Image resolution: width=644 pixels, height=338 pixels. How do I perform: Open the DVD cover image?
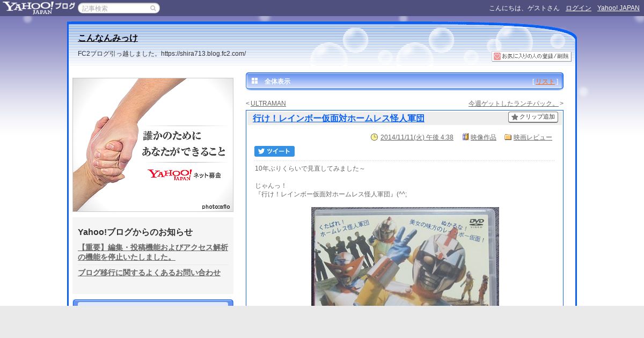click(405, 256)
